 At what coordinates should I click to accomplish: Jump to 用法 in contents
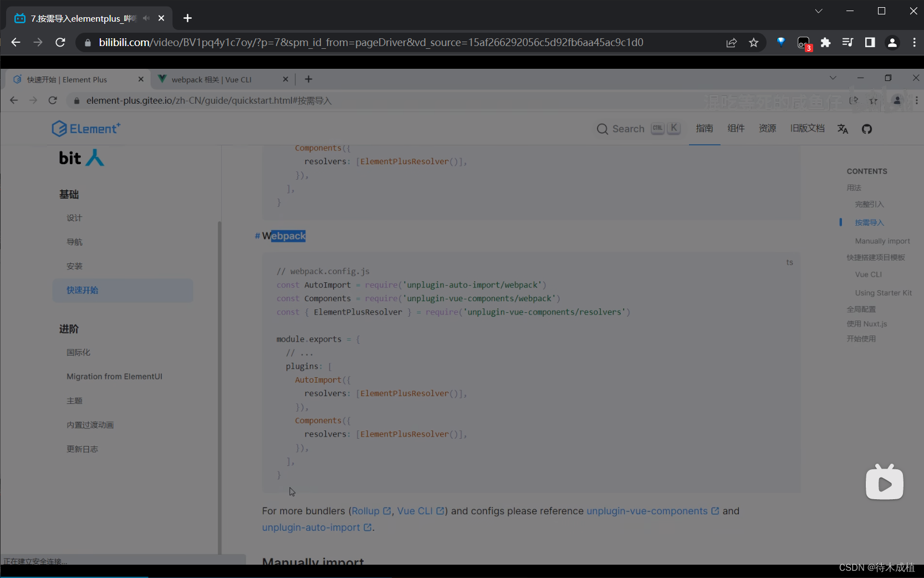pyautogui.click(x=854, y=187)
